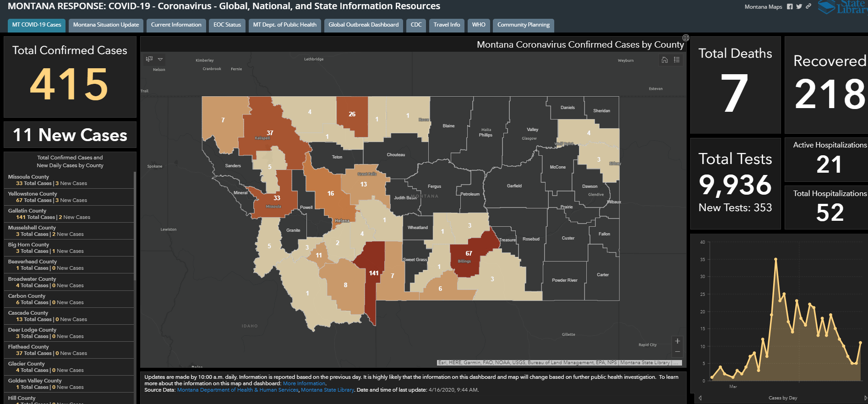Screen dimensions: 868x404
Task: Open Montana Department of Health source link
Action: click(237, 390)
